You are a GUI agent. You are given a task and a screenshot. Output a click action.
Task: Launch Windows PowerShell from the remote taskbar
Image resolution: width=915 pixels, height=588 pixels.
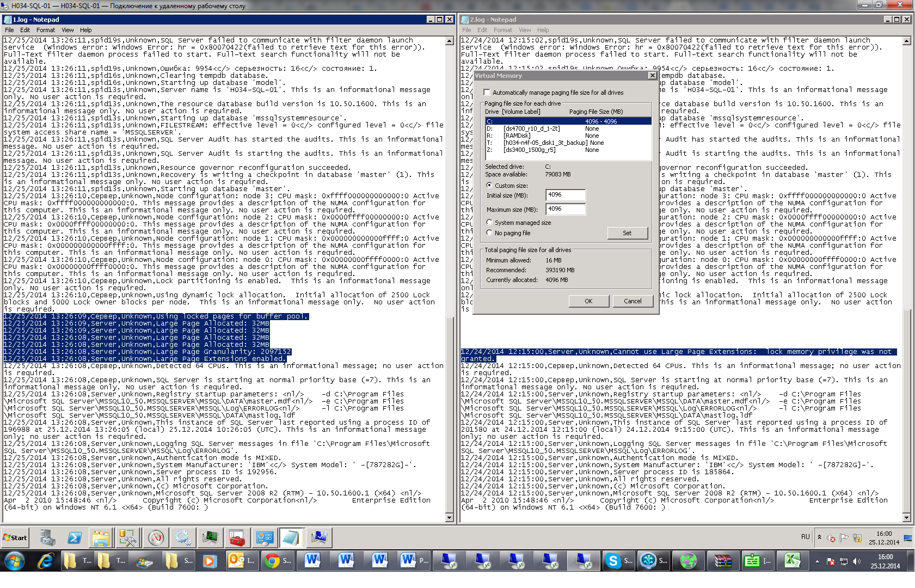(x=75, y=538)
